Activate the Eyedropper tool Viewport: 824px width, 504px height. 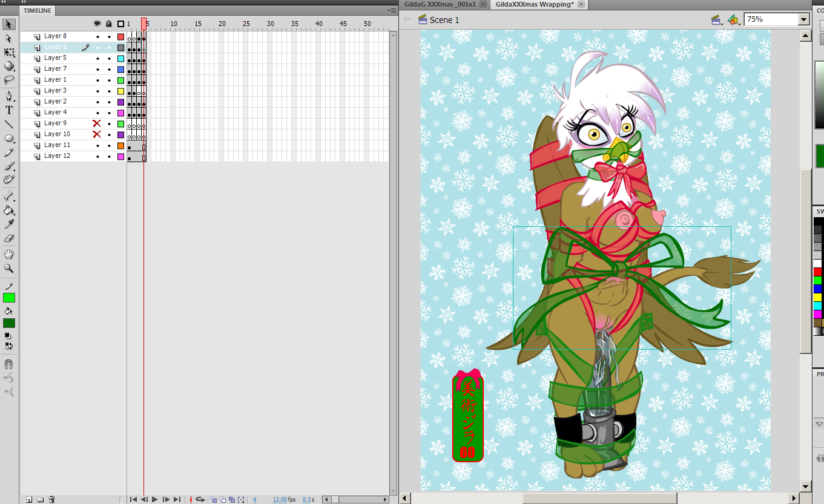coord(9,224)
